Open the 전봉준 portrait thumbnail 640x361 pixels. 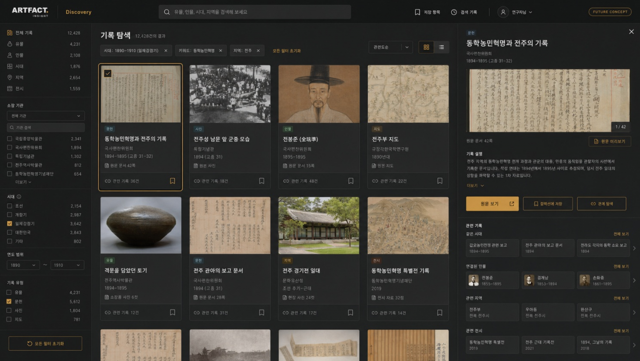click(319, 94)
